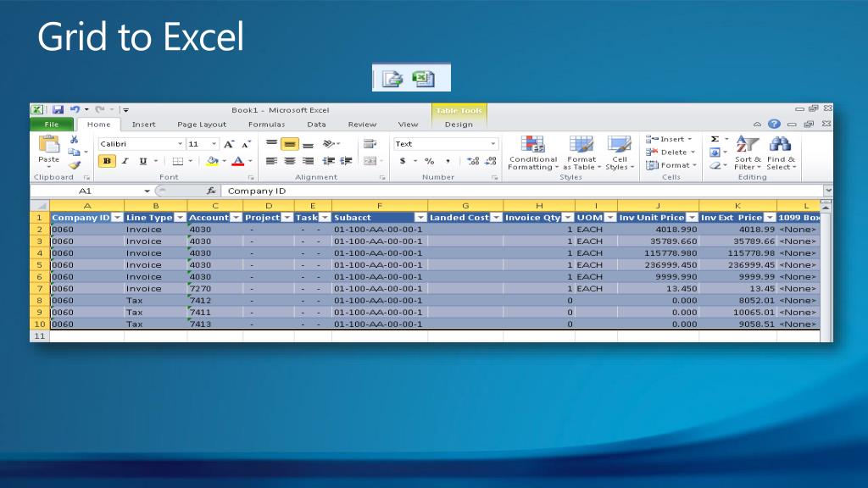Toggle Middle Align in the Alignment group
The image size is (868, 488).
[290, 144]
